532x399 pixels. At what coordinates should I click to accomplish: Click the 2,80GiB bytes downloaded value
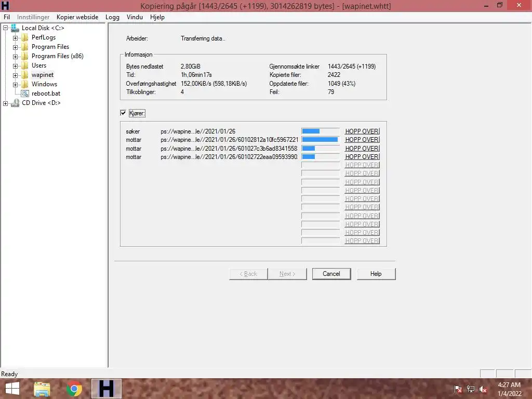(x=191, y=66)
